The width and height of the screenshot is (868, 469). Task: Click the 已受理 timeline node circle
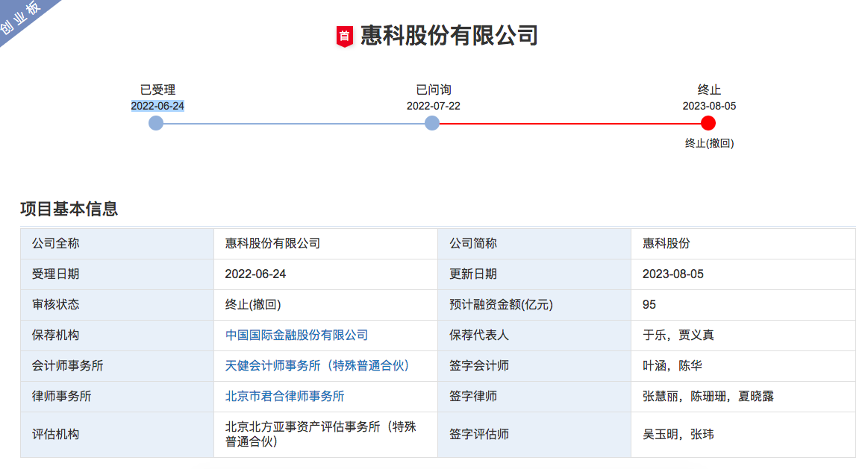pos(156,123)
